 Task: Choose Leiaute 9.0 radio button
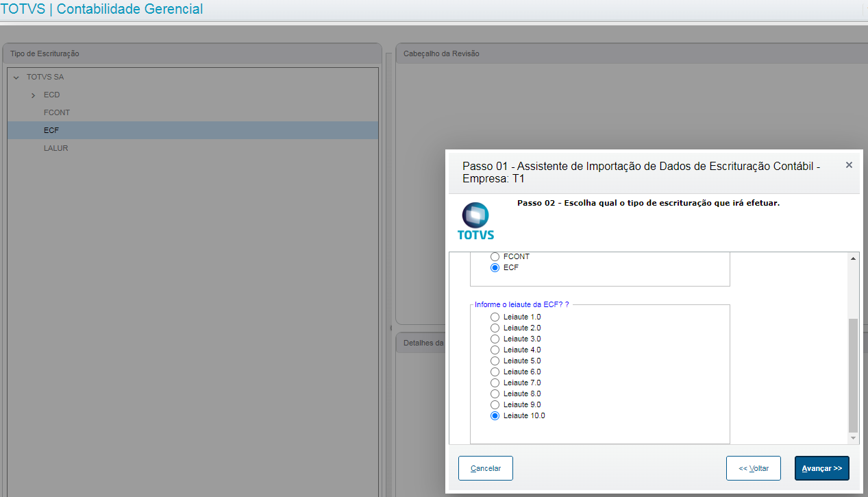pyautogui.click(x=495, y=404)
